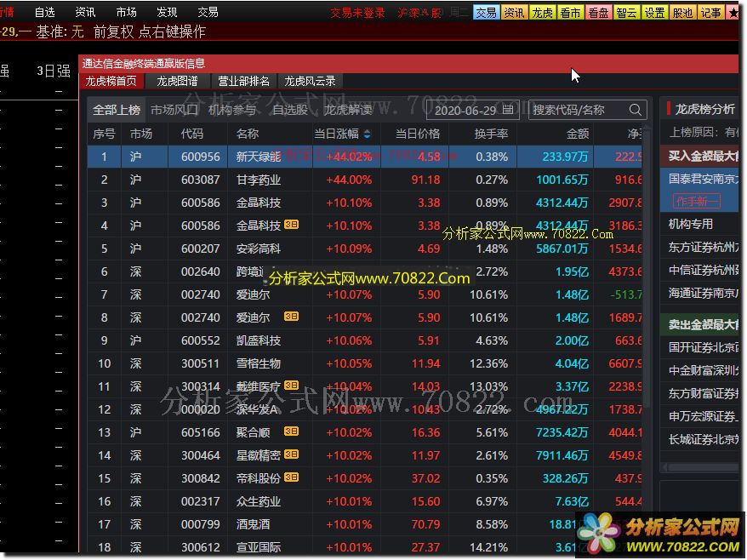Click the 搜索代码/名称 search box
Image resolution: width=747 pixels, height=560 pixels.
[x=587, y=110]
